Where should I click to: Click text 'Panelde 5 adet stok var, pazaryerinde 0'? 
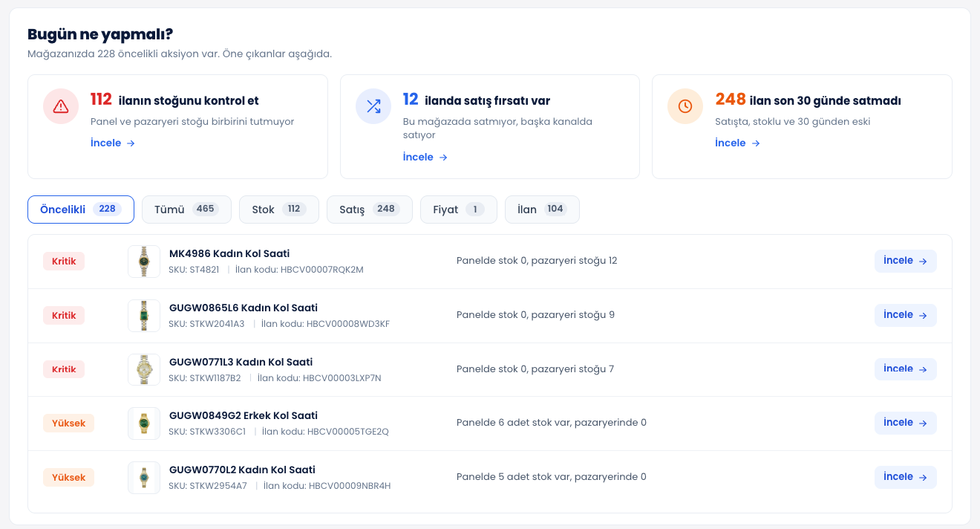click(x=552, y=477)
